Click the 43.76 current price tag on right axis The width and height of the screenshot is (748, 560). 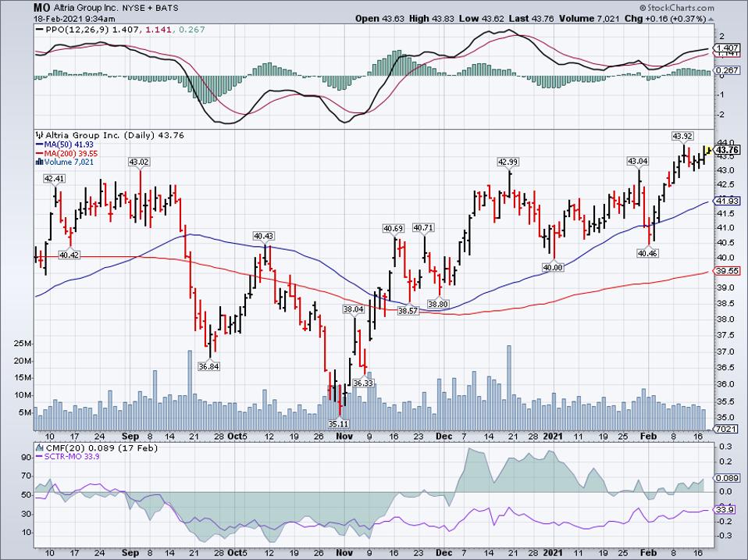[728, 150]
